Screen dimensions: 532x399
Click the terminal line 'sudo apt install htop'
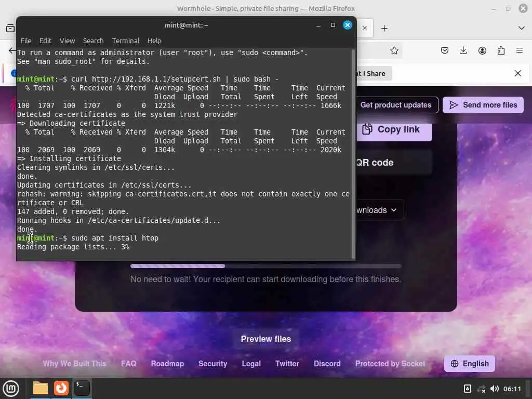pyautogui.click(x=115, y=238)
